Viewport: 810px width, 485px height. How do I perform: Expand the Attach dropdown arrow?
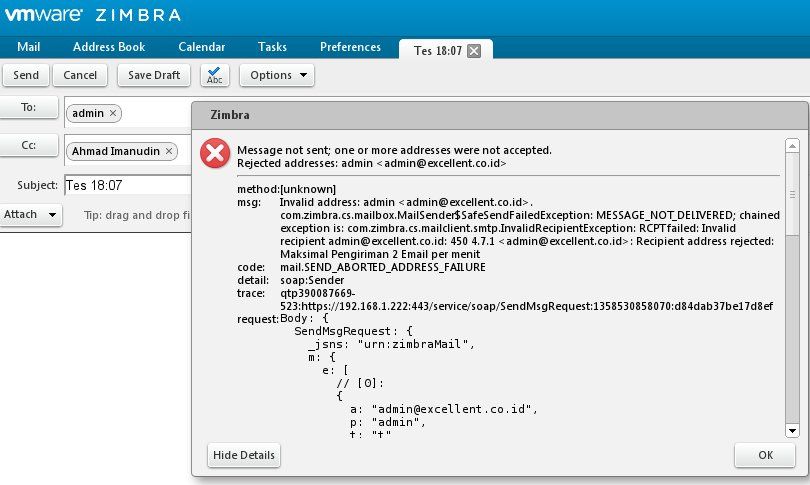pos(52,214)
